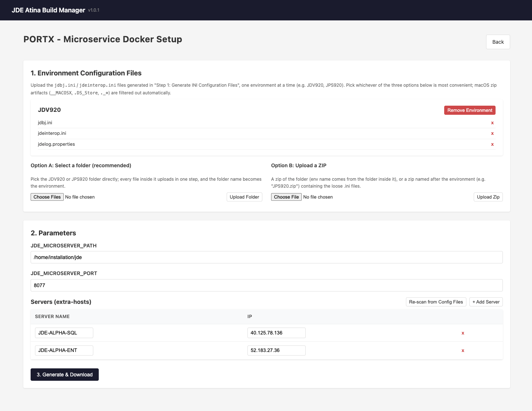
Task: Click the Upload Folder button
Action: click(245, 197)
